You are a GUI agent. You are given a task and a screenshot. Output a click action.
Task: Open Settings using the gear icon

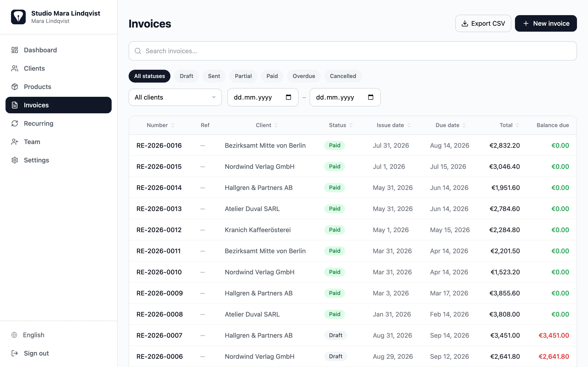coord(14,160)
